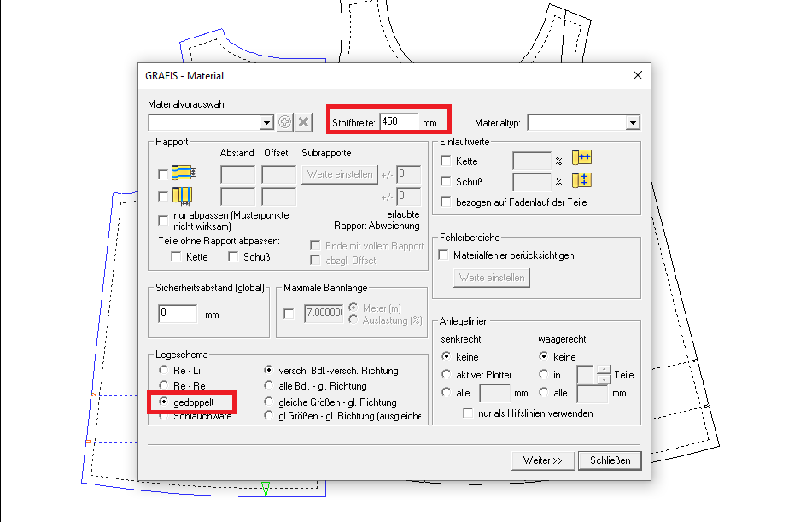Select 'gleiche Größen - gl. Richtung' option

coord(268,402)
